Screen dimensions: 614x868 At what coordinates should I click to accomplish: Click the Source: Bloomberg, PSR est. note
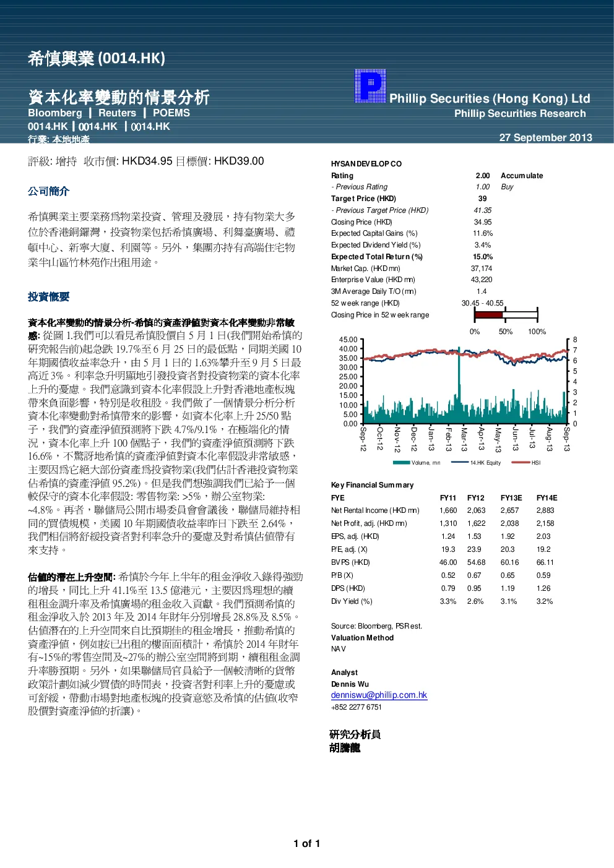(x=376, y=626)
